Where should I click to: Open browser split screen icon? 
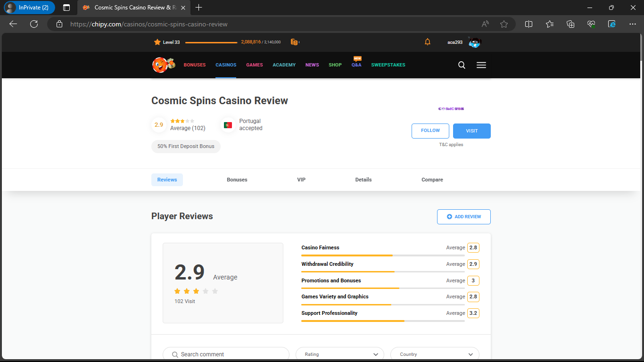(x=529, y=24)
